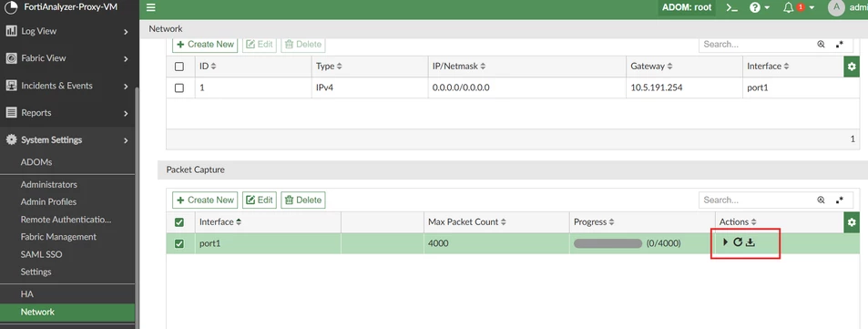This screenshot has height=329, width=868.
Task: Expand the Fabric View menu chevron
Action: [x=126, y=58]
